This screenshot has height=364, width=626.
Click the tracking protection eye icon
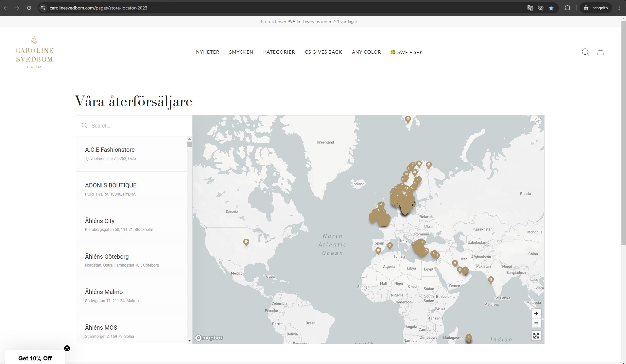(x=541, y=8)
